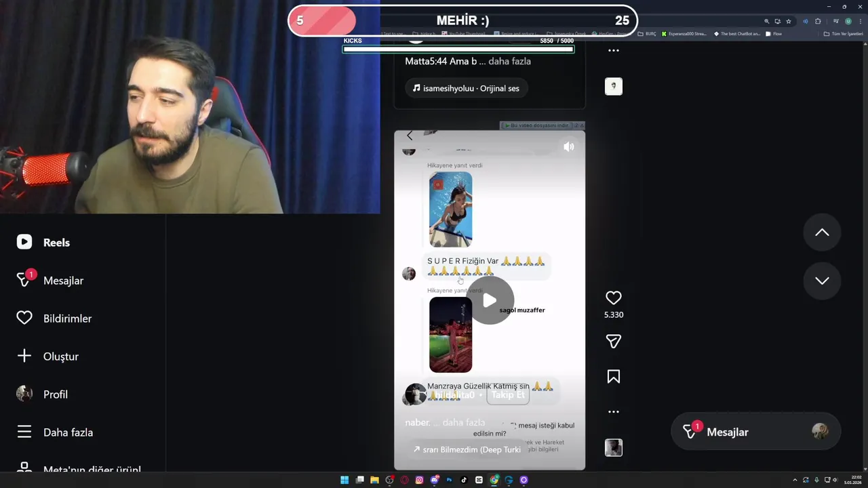The image size is (868, 488).
Task: Open the BURÇ bookmark folder
Action: [x=646, y=34]
